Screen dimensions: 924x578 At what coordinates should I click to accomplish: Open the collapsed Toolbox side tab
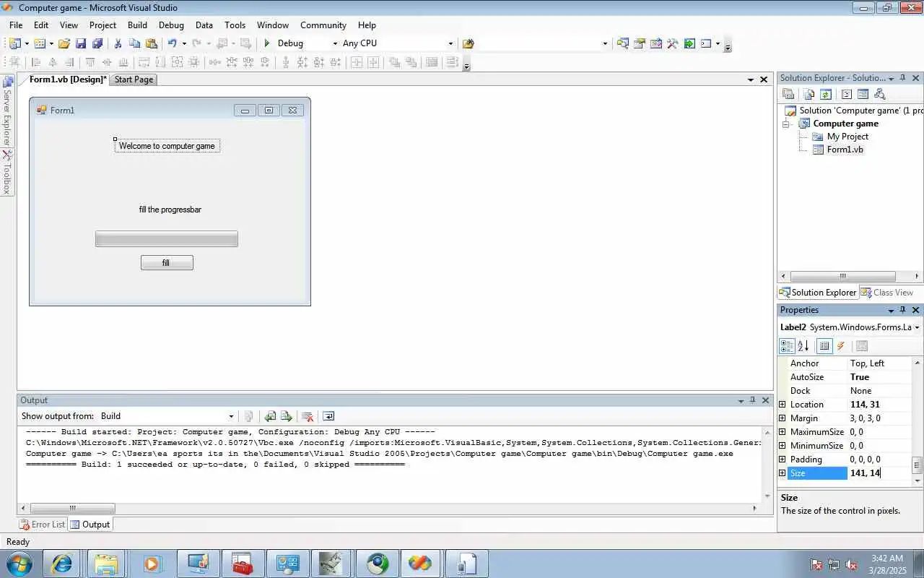click(x=7, y=172)
